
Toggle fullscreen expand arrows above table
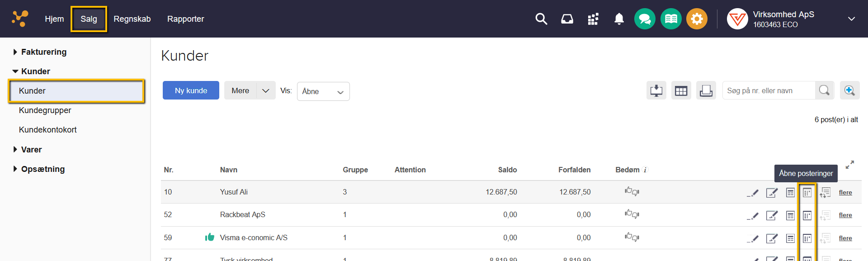click(x=849, y=165)
